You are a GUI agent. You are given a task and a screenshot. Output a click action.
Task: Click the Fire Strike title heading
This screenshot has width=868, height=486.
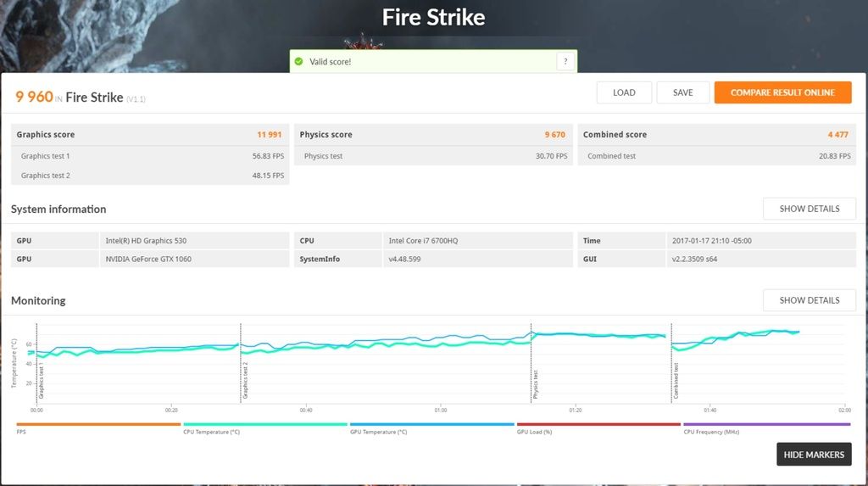433,17
